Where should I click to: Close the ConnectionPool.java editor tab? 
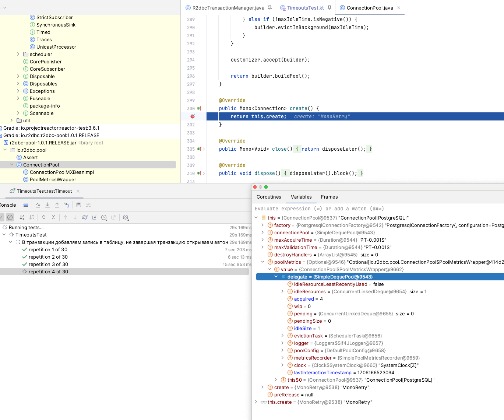coord(399,8)
